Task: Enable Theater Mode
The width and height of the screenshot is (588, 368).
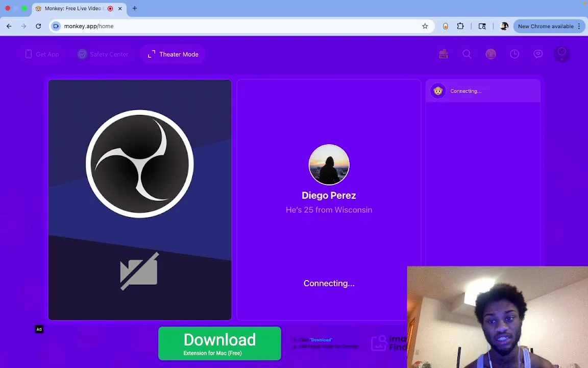Action: [173, 54]
